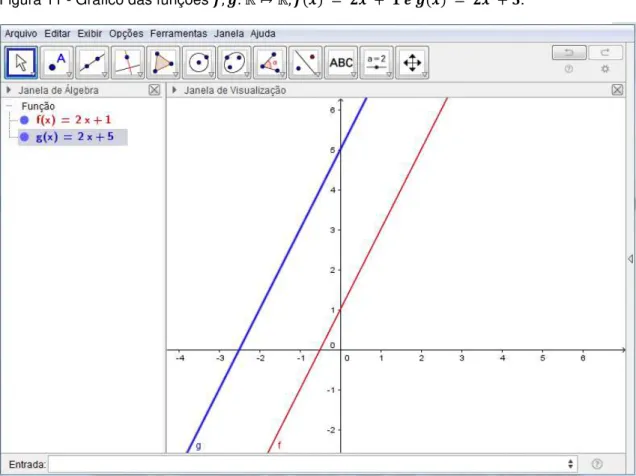This screenshot has width=636, height=476.
Task: Open the Opções menu
Action: tap(126, 34)
